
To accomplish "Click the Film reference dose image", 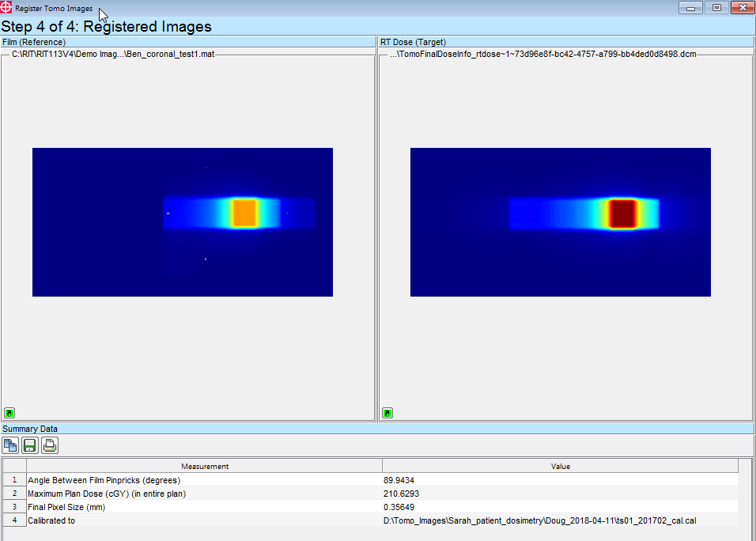I will 182,222.
